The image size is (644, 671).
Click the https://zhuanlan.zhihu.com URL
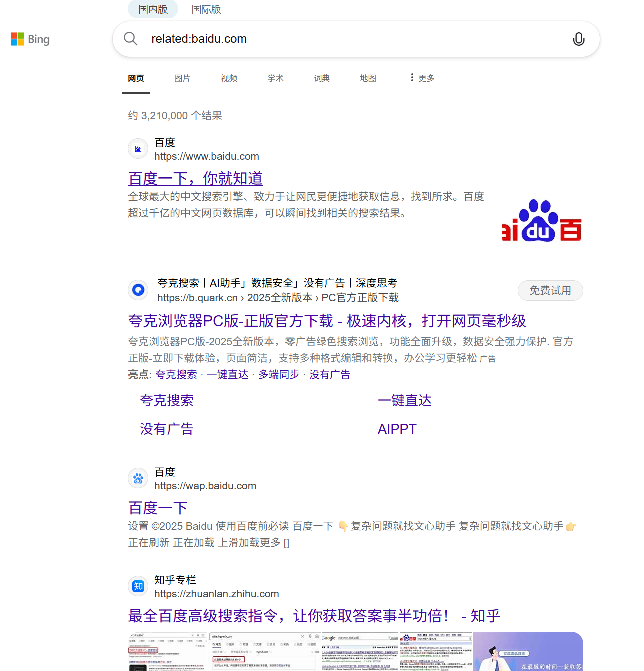[216, 594]
